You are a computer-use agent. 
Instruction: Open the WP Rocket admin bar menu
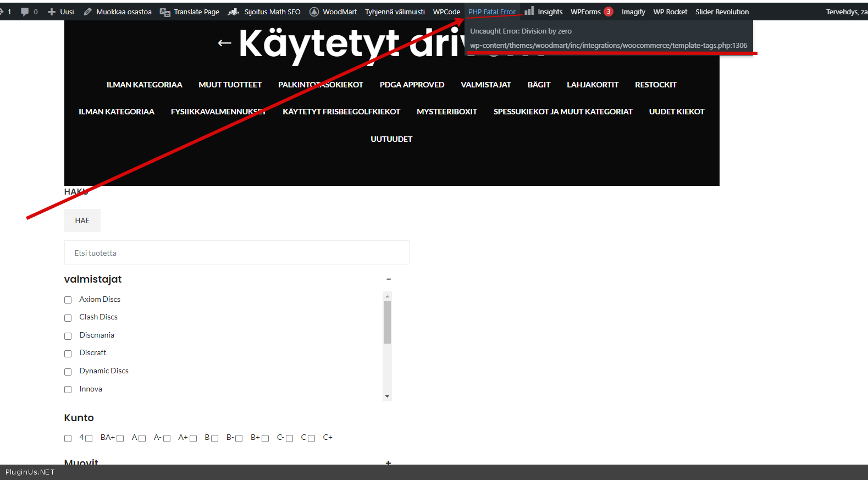[x=670, y=12]
